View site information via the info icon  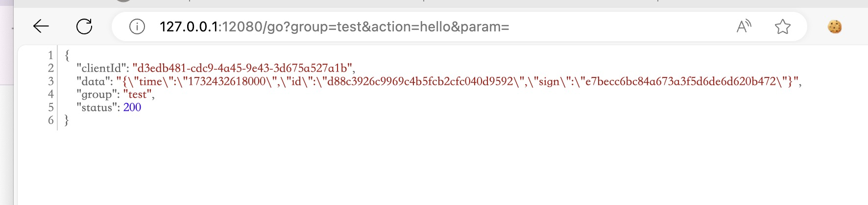click(x=137, y=26)
